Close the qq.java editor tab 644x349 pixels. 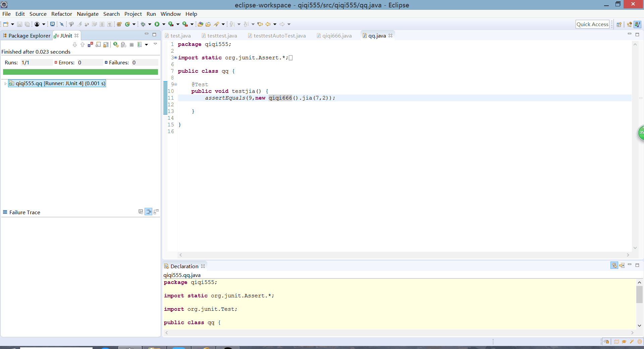coord(390,36)
